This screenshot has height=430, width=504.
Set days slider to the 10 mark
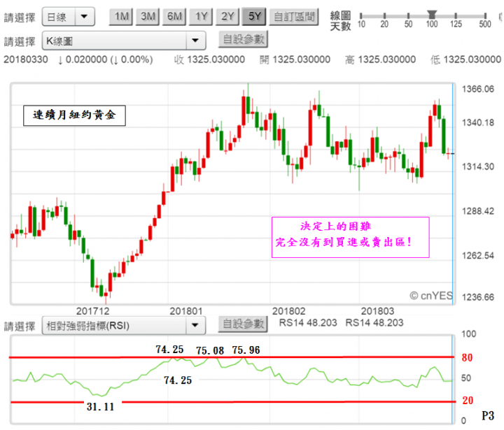point(361,16)
